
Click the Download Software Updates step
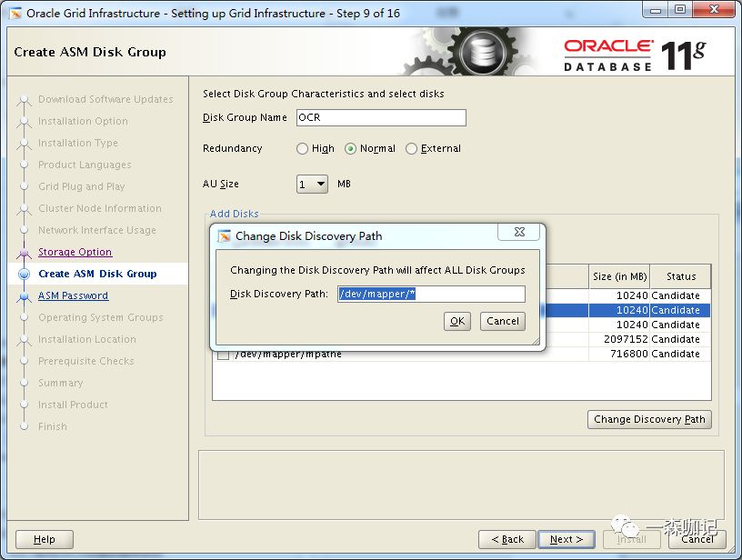click(105, 99)
